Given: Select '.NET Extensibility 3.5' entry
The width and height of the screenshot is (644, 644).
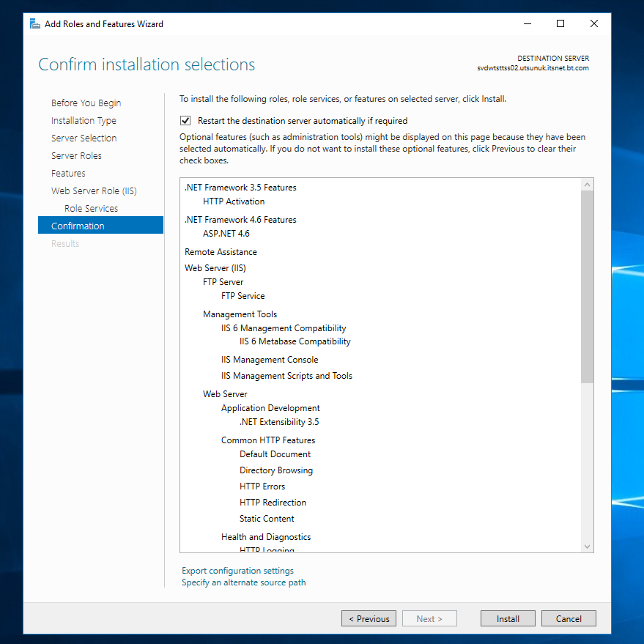Looking at the screenshot, I should click(x=279, y=422).
